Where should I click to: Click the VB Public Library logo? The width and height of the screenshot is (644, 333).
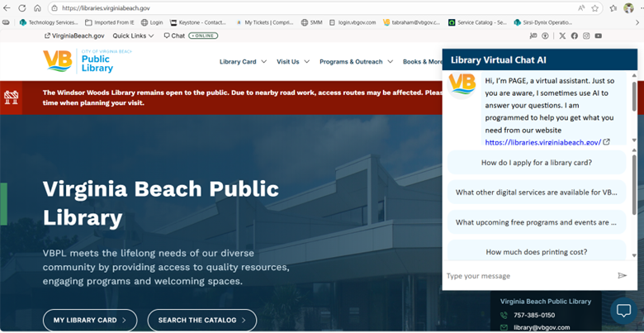pyautogui.click(x=78, y=61)
